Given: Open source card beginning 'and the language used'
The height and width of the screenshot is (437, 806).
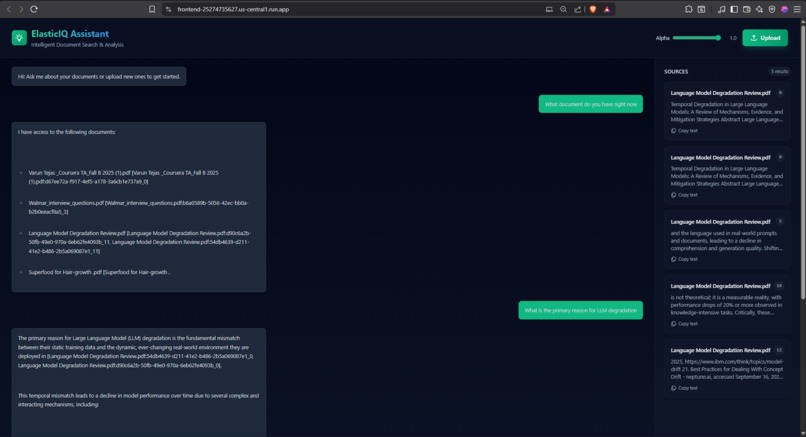Looking at the screenshot, I should pyautogui.click(x=727, y=240).
